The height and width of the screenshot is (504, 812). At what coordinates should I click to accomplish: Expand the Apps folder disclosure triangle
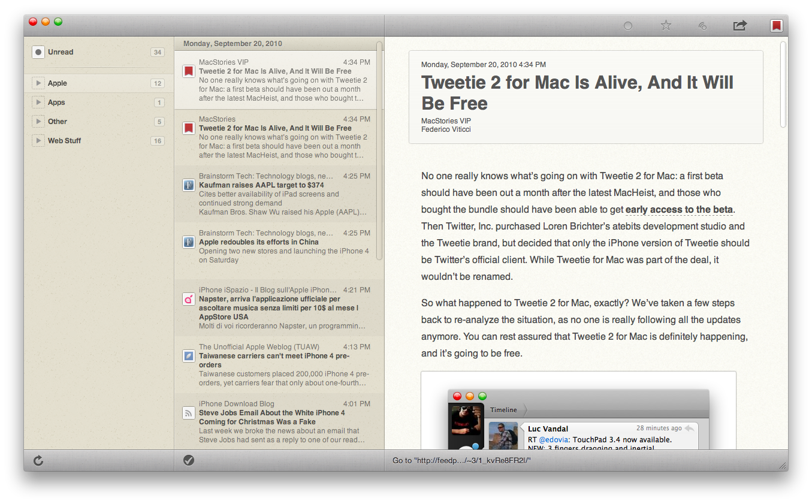tap(38, 102)
